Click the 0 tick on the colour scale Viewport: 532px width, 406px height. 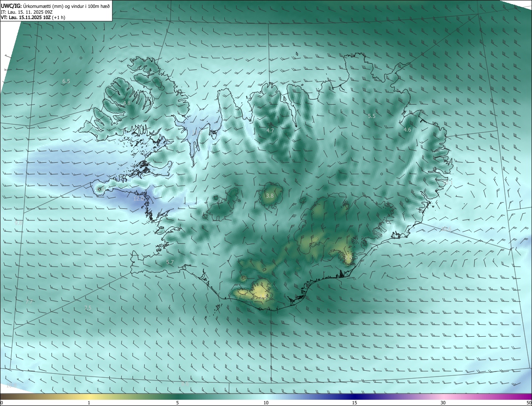[2, 403]
